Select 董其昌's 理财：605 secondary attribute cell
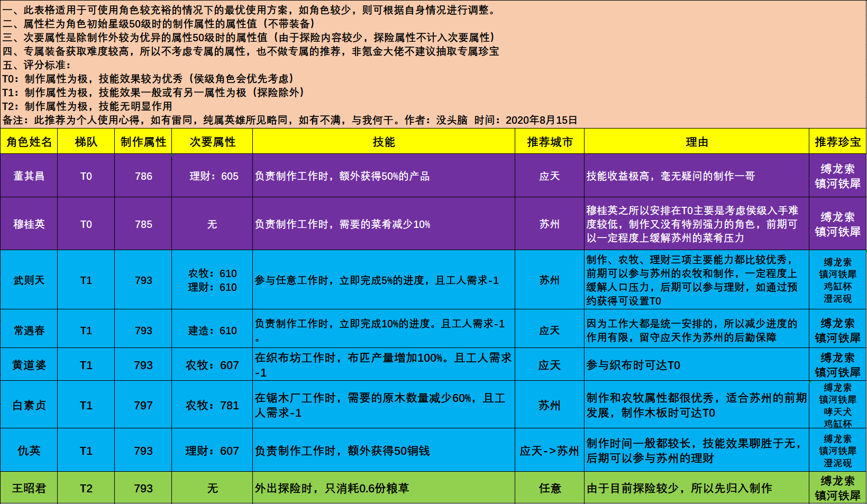Viewport: 867px width, 504px height. click(x=212, y=176)
